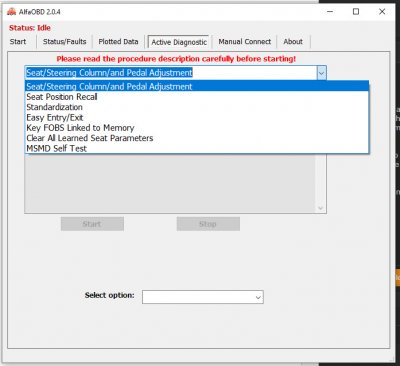
Task: Click the Stop procedure button
Action: (208, 224)
